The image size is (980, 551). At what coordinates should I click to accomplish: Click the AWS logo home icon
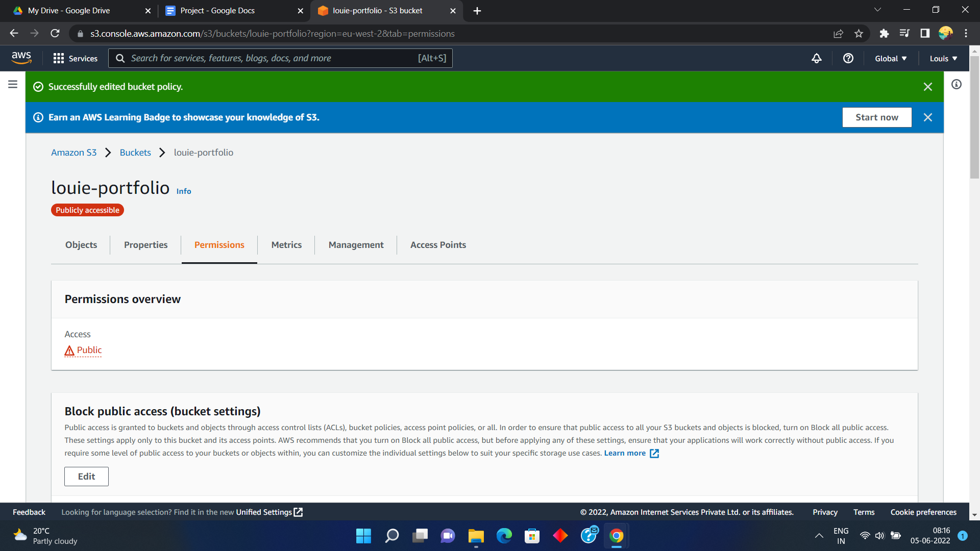coord(21,58)
